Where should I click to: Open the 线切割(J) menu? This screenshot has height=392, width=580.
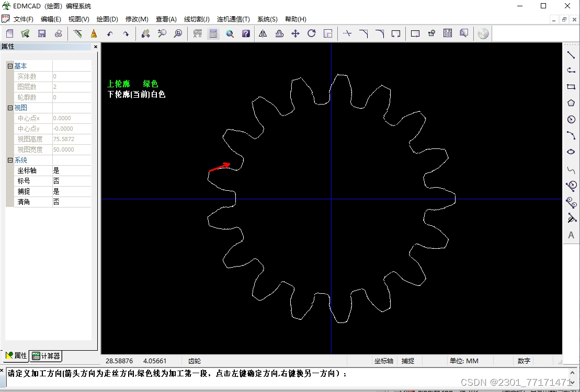197,19
